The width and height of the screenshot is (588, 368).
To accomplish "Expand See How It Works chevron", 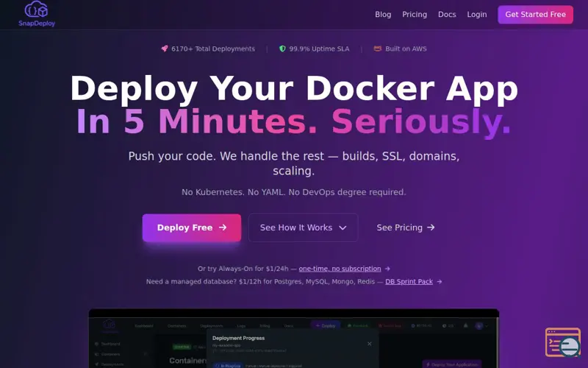I will click(343, 227).
